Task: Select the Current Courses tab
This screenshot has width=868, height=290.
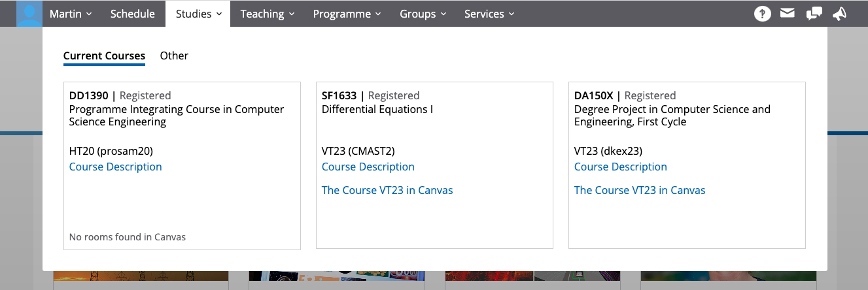Action: [x=104, y=56]
